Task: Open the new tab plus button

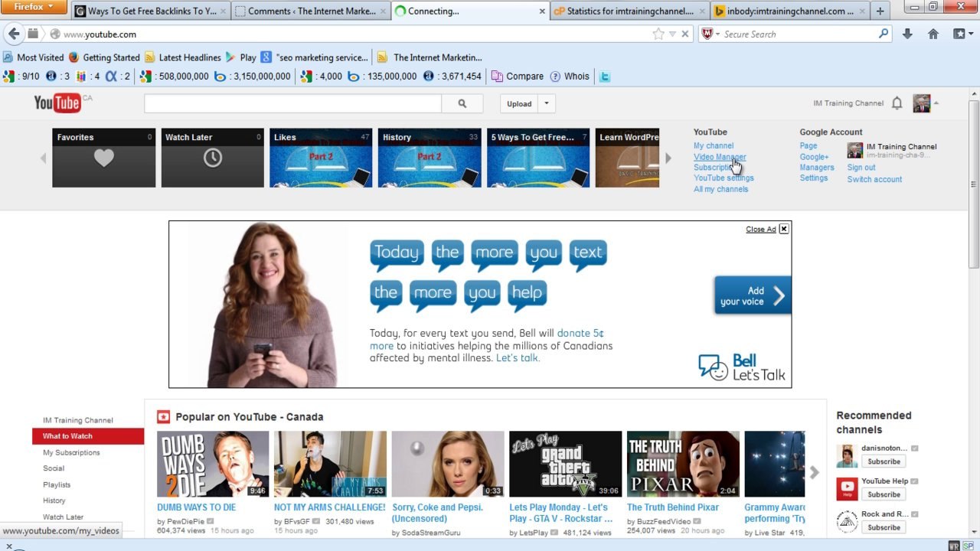Action: pyautogui.click(x=880, y=11)
